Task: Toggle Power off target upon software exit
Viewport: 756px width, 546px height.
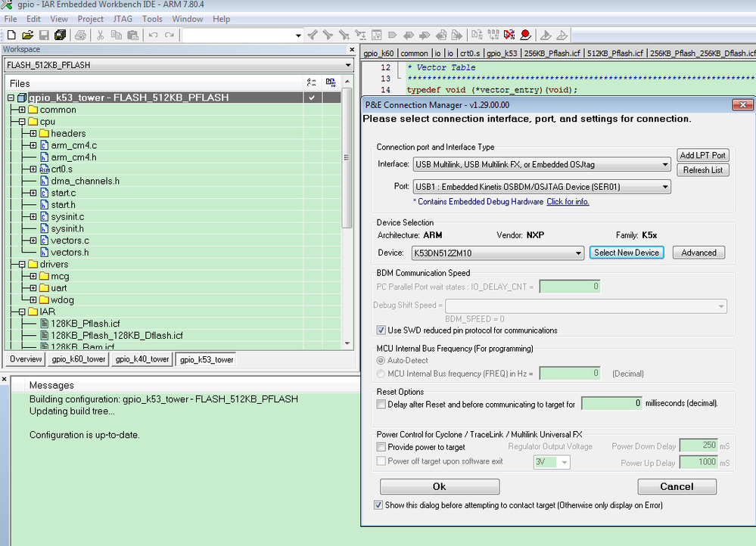Action: coord(381,461)
